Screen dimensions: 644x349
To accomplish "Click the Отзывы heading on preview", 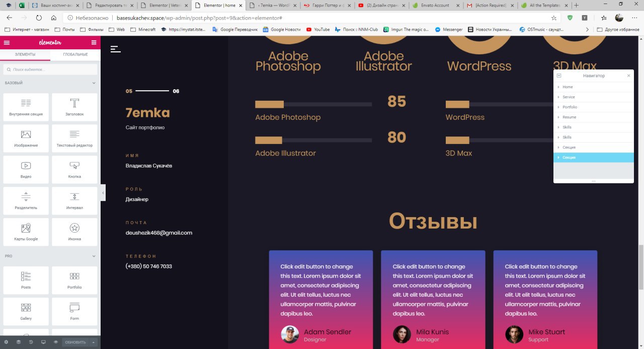I will pyautogui.click(x=433, y=221).
